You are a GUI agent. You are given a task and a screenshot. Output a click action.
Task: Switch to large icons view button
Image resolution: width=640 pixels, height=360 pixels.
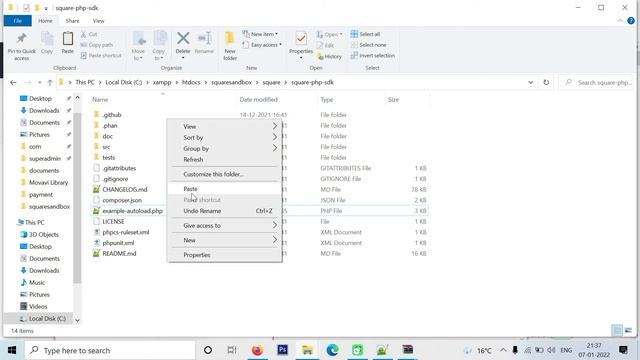tap(628, 330)
